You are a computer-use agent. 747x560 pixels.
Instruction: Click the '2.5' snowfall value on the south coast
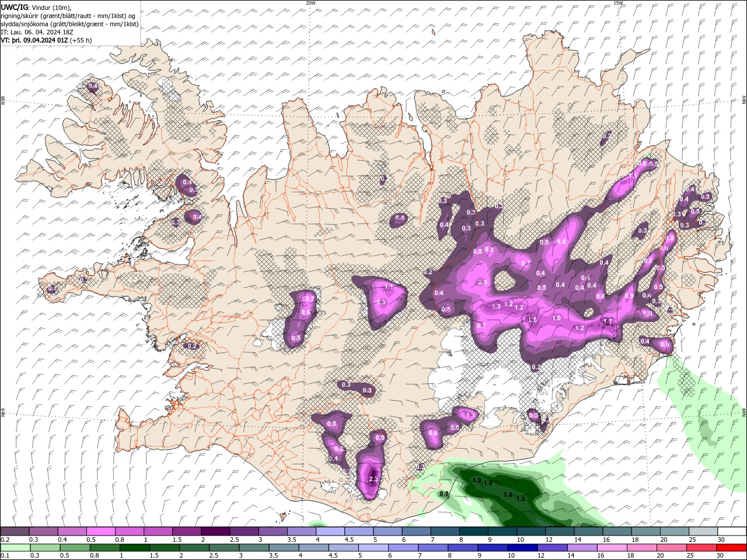(x=374, y=480)
